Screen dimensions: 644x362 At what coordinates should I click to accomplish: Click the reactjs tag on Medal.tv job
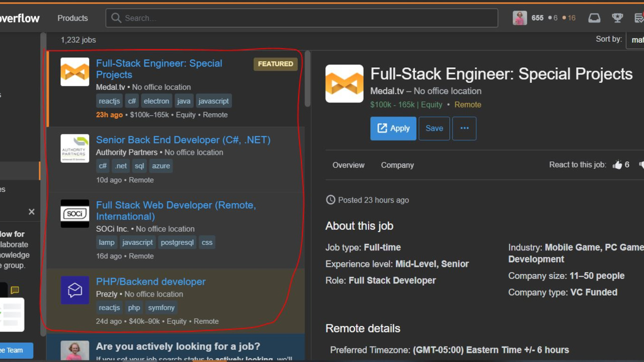pyautogui.click(x=109, y=101)
